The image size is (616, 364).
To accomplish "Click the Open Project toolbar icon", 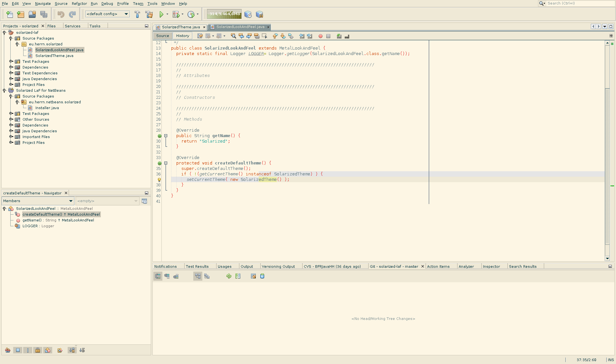I will [x=32, y=14].
